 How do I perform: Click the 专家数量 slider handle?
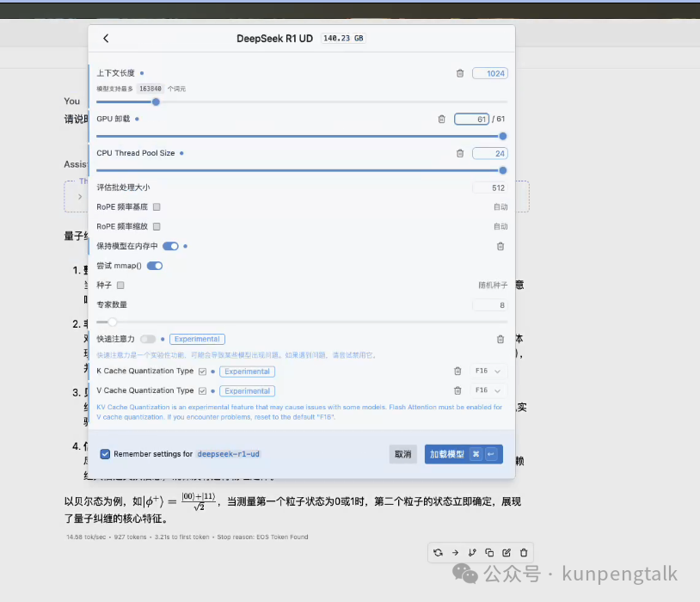(113, 322)
